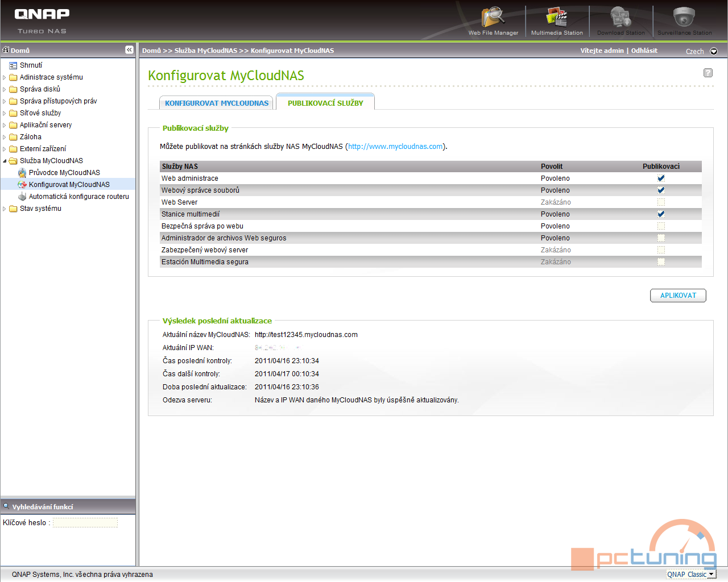Click Správa disků folder icon
This screenshot has width=728, height=582.
13,89
